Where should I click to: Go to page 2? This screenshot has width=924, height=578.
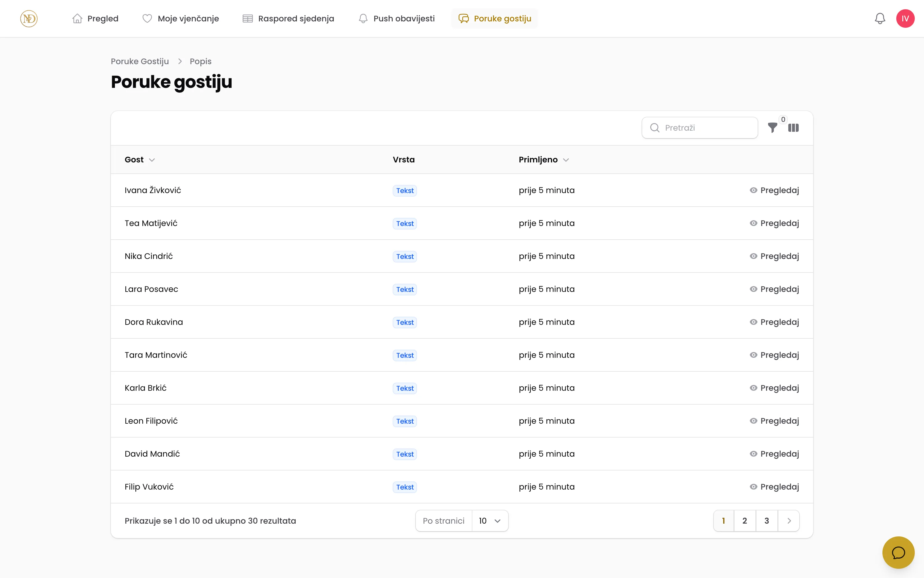(x=745, y=521)
